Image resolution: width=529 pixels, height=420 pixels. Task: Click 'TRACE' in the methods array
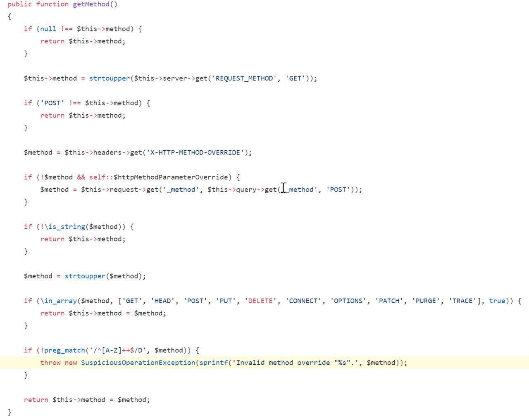click(463, 301)
